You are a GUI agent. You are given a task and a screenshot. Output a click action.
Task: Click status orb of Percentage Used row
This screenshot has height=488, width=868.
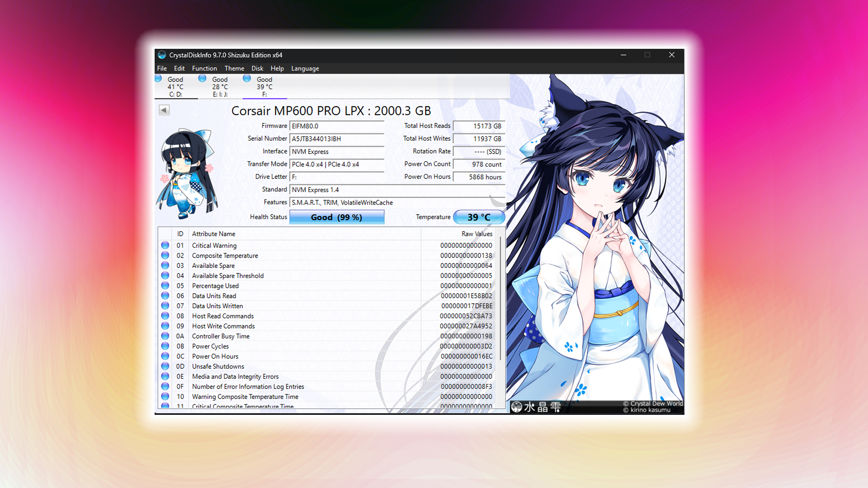click(x=165, y=286)
